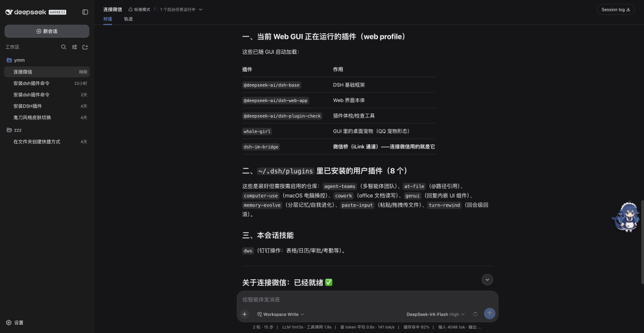
Task: Open the 在文件夹创建快捷方式 session
Action: coord(47,142)
